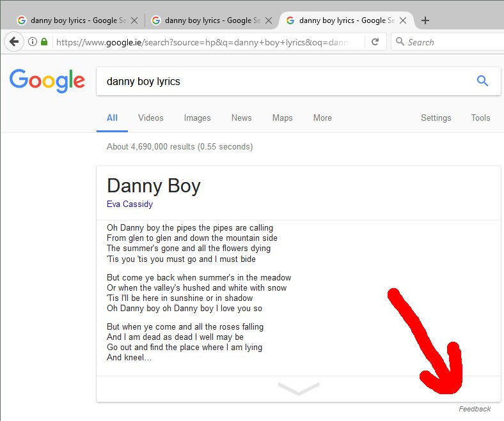Click the Danny Boy song title

pyautogui.click(x=154, y=186)
